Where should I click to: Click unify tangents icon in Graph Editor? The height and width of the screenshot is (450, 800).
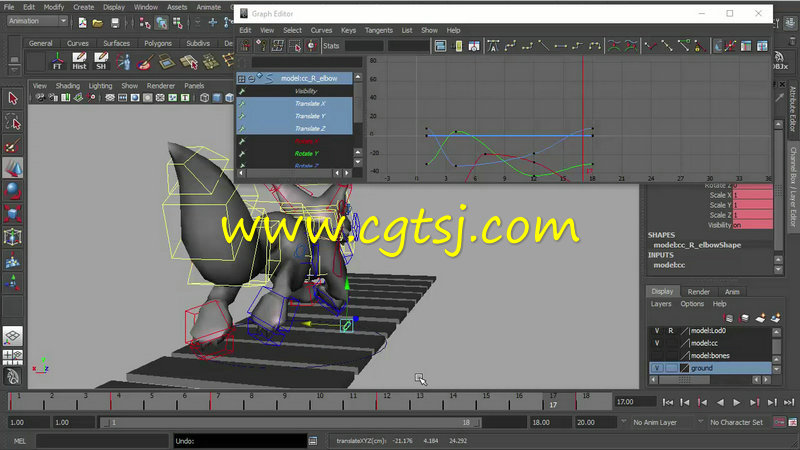(667, 46)
